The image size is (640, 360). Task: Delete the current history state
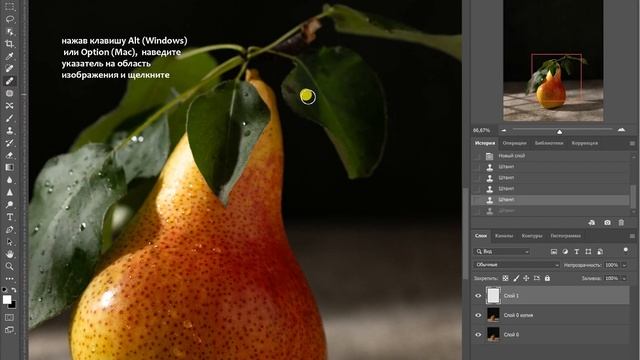coord(621,223)
